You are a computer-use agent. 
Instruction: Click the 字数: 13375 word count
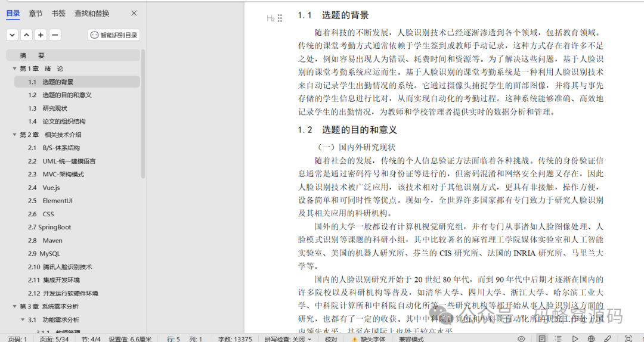click(x=235, y=338)
